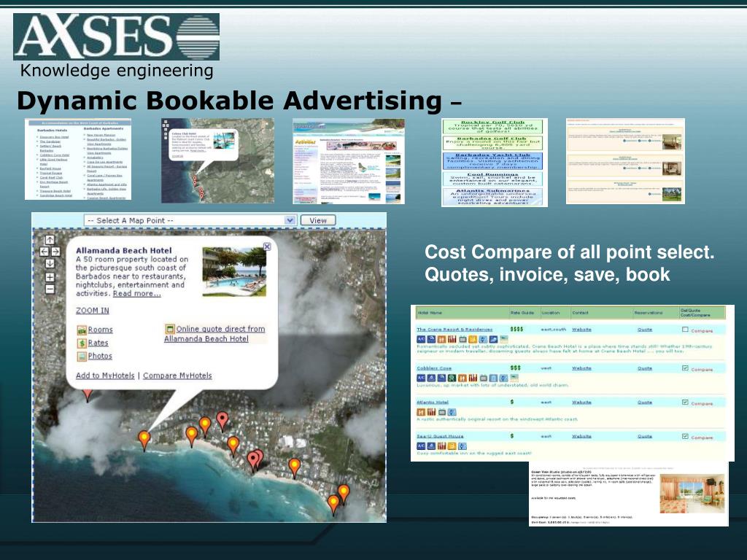Click yellow amenity icon in Sea-U Guest House row
This screenshot has width=747, height=560.
click(x=452, y=446)
